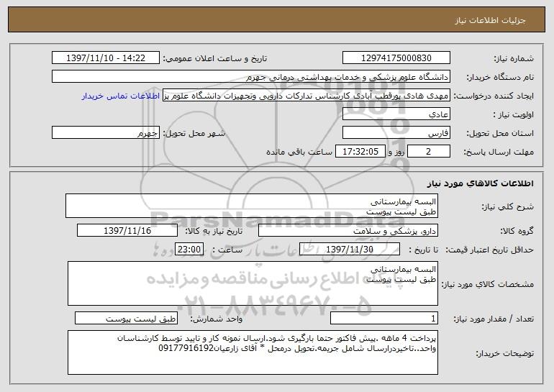Click the label شهر محل تحویل
554x392 pixels.
pyautogui.click(x=194, y=134)
